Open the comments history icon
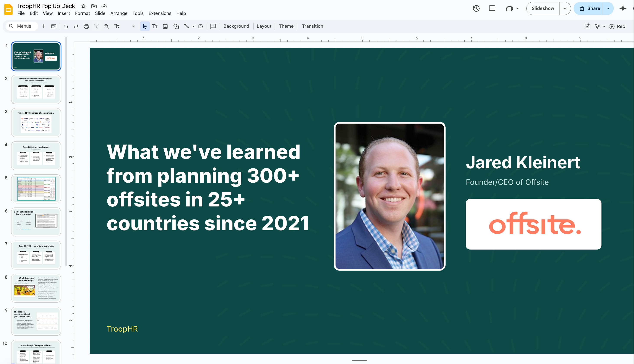 (x=492, y=8)
